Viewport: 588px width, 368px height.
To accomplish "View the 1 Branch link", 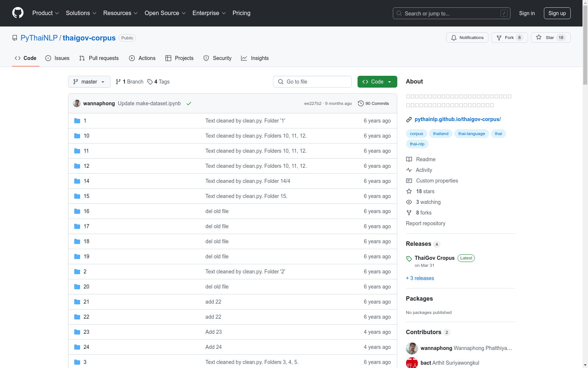I will 129,82.
